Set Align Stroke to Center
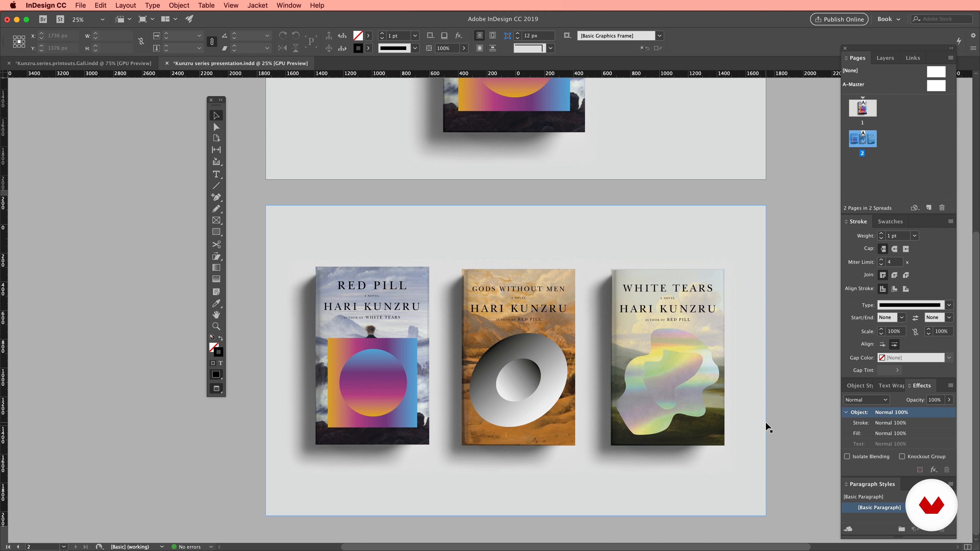The height and width of the screenshot is (551, 980). (883, 289)
